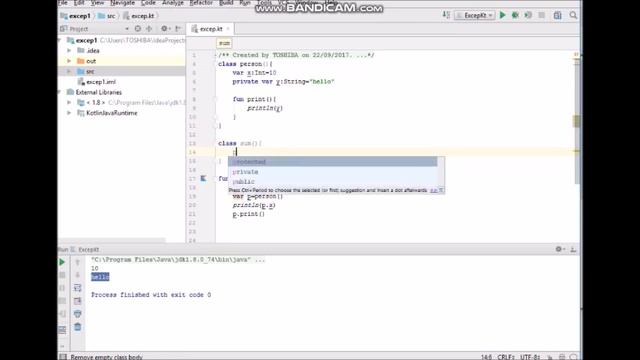Image resolution: width=640 pixels, height=360 pixels.
Task: Click up-the-stack-trace arrow in Run panel
Action: 78,262
